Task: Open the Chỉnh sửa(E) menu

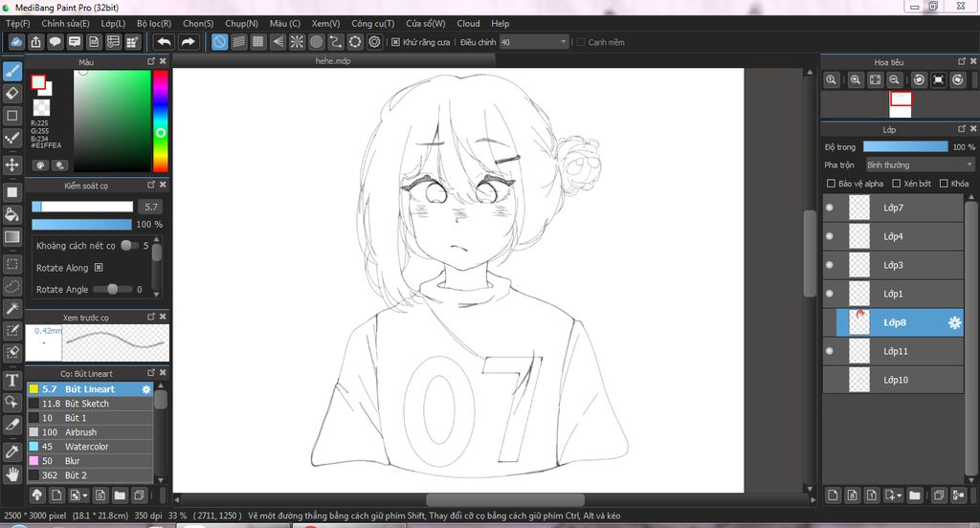Action: (66, 23)
